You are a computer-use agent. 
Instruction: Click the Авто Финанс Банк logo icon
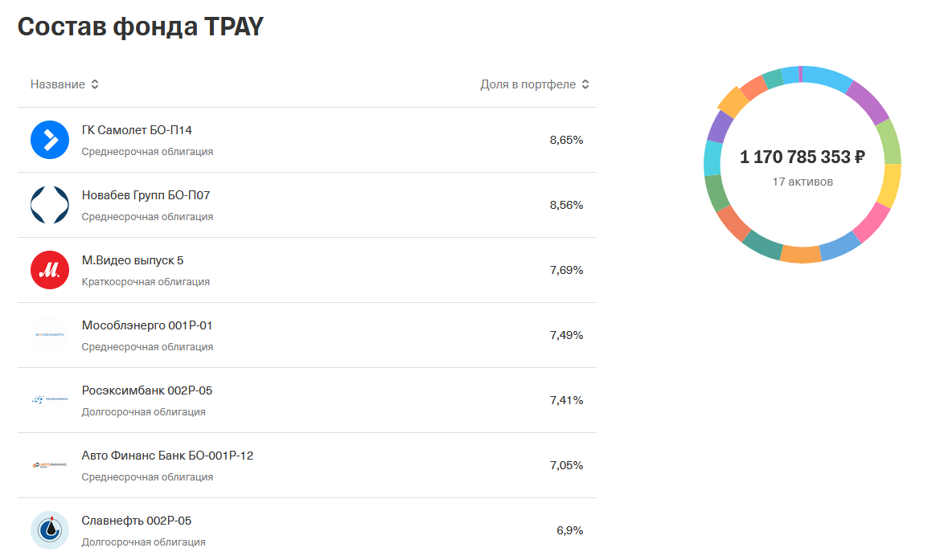(x=50, y=465)
